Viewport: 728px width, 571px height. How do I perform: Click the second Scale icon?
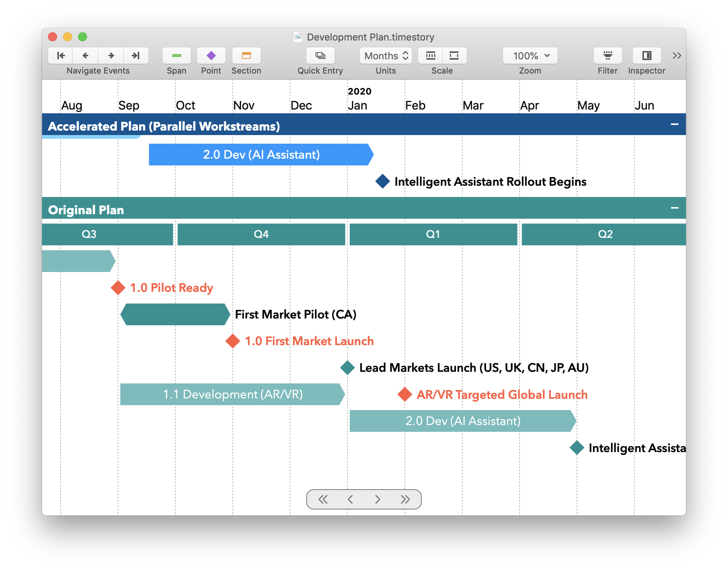point(454,55)
